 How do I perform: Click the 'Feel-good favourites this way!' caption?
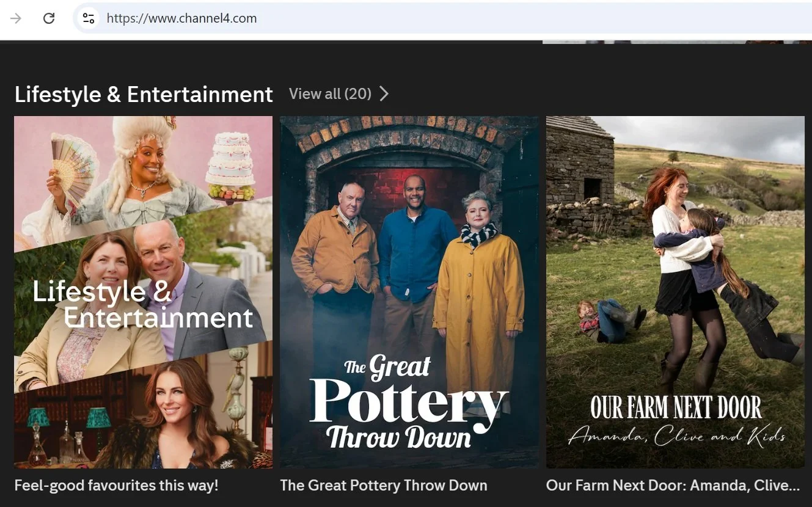pos(116,486)
